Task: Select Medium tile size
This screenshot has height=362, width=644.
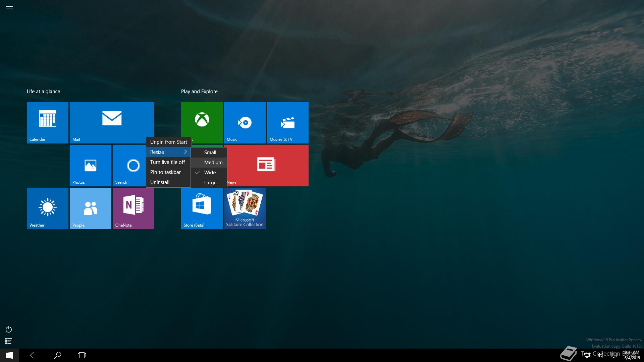Action: coord(209,163)
